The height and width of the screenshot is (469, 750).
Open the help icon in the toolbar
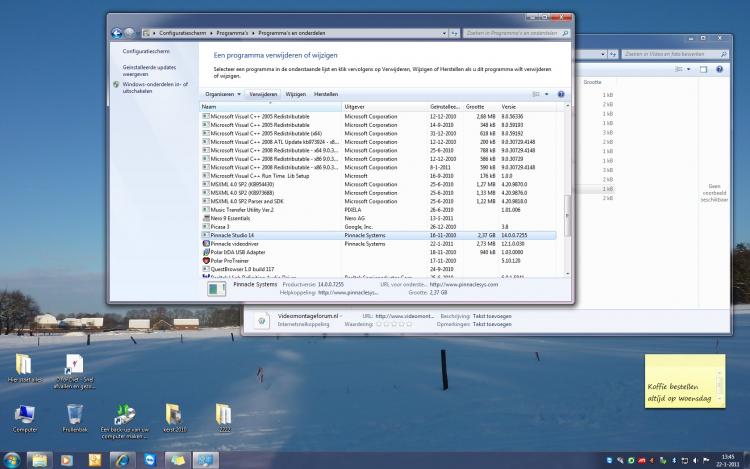(561, 94)
